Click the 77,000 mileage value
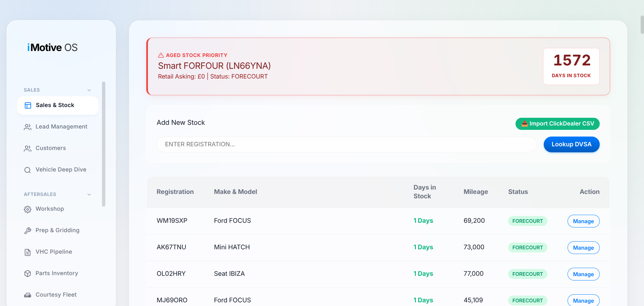Screen dimensions: 644x306 coord(474,274)
